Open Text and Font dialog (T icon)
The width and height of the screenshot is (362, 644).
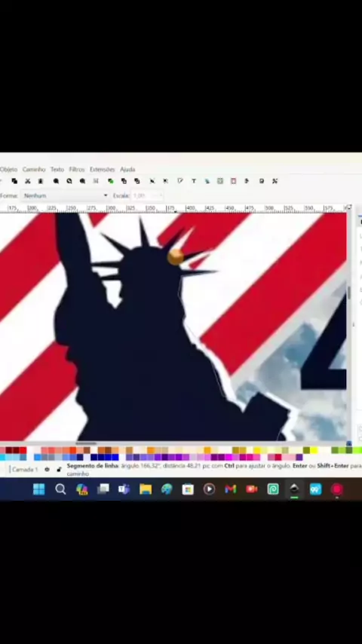194,181
